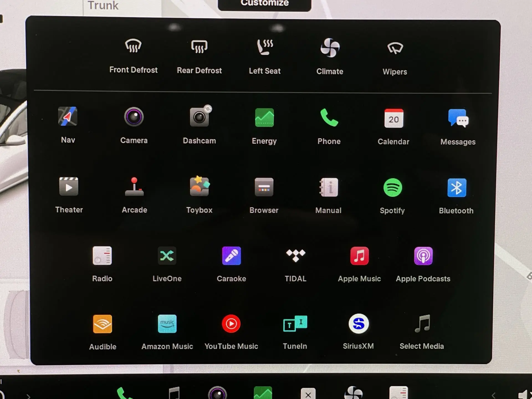The height and width of the screenshot is (399, 532).
Task: Open the Camera app in drawer
Action: click(134, 125)
